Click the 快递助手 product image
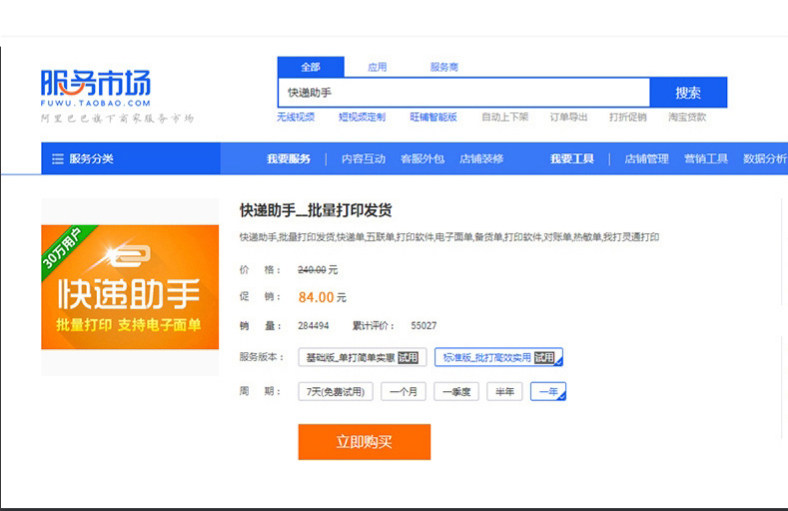This screenshot has width=788, height=511. 130,287
